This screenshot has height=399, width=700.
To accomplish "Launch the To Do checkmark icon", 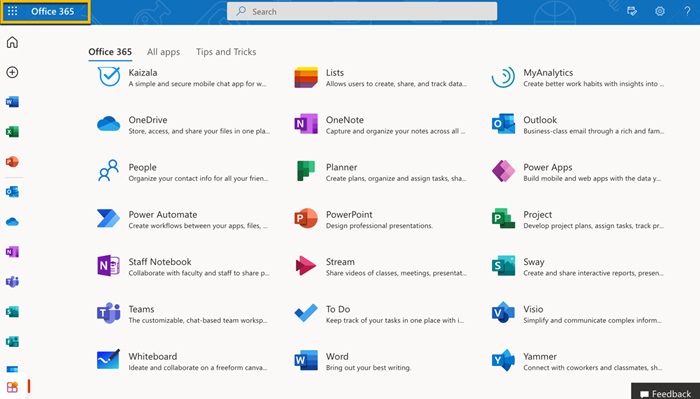I will [306, 313].
